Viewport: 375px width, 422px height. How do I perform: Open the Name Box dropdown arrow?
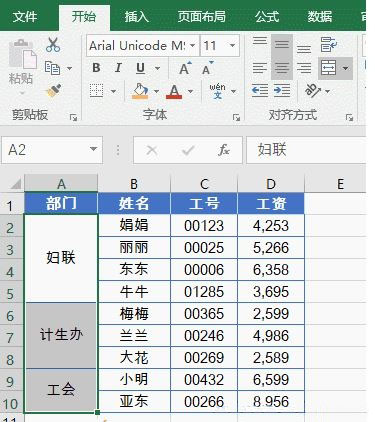coord(94,149)
